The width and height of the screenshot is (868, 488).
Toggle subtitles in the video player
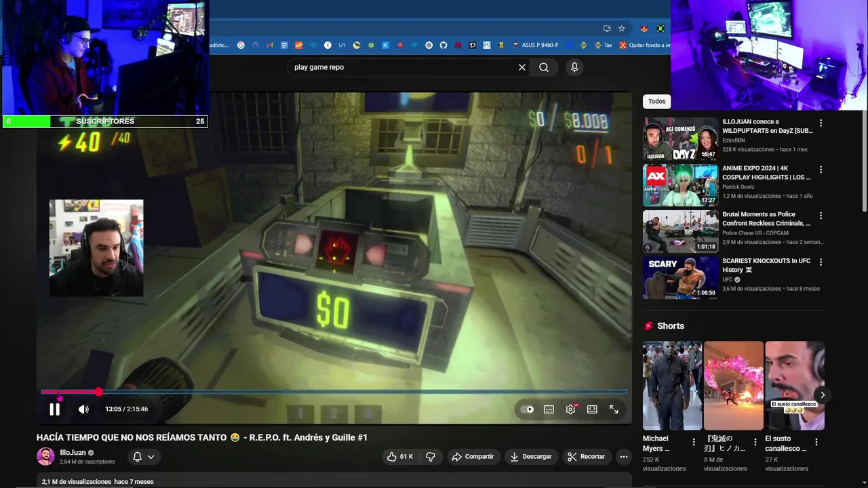tap(549, 409)
